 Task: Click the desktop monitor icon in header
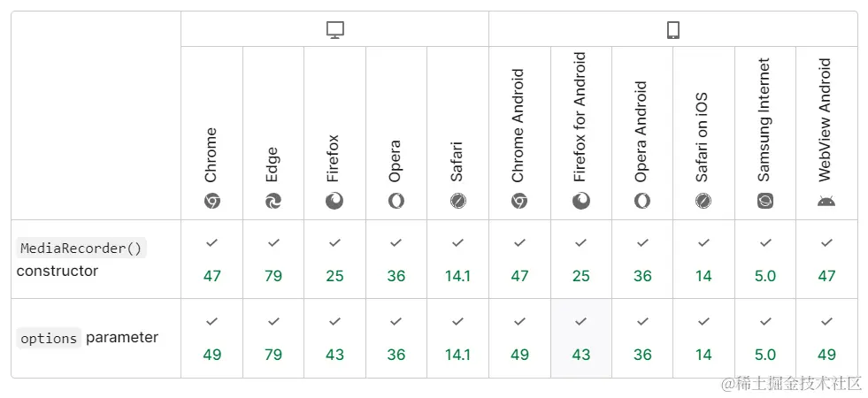(x=334, y=30)
